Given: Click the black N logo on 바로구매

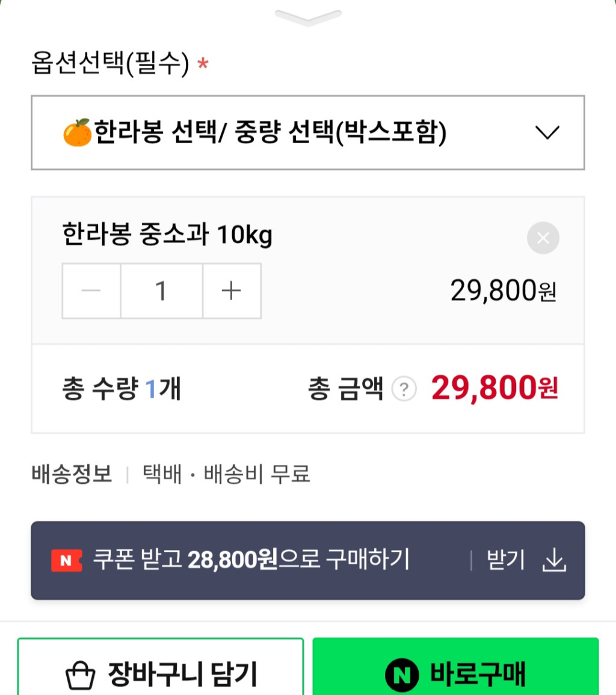Looking at the screenshot, I should pos(401,675).
